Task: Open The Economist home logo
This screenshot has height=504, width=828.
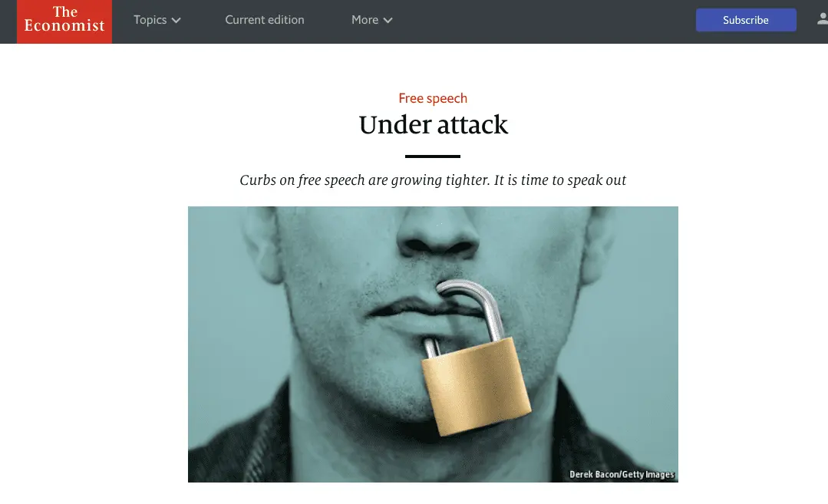Action: point(64,21)
